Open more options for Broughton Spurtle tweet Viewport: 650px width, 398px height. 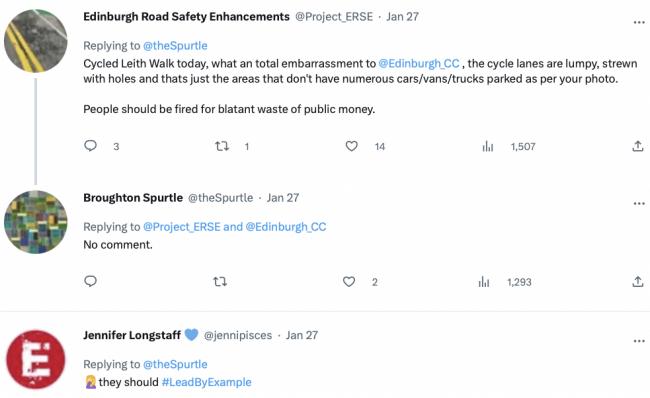[x=639, y=204]
